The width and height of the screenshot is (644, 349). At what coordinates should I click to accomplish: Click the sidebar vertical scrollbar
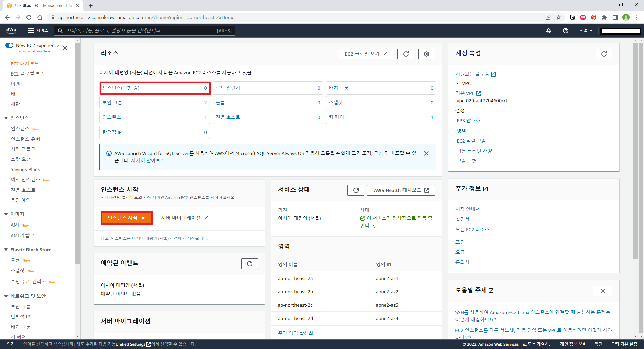tap(77, 154)
